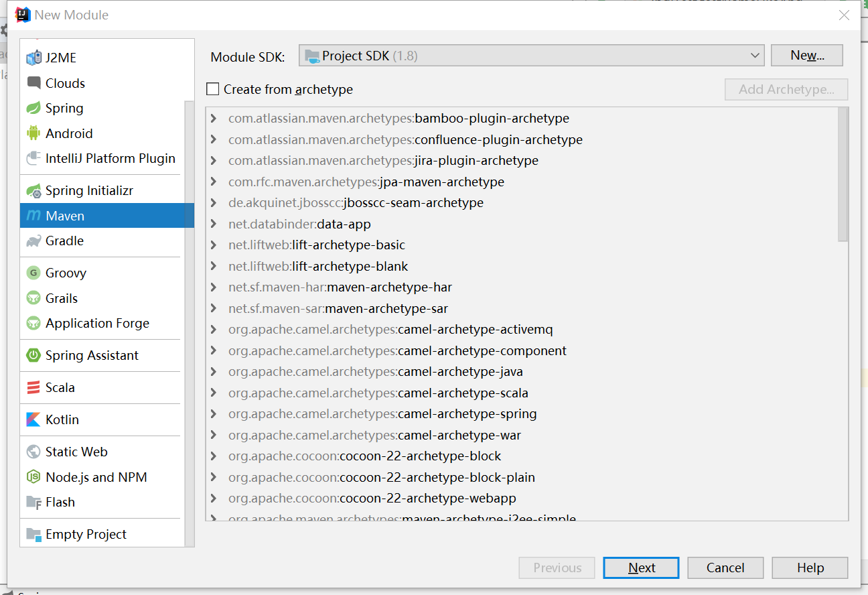868x595 pixels.
Task: Expand lift-archetype-basic entry
Action: point(214,245)
